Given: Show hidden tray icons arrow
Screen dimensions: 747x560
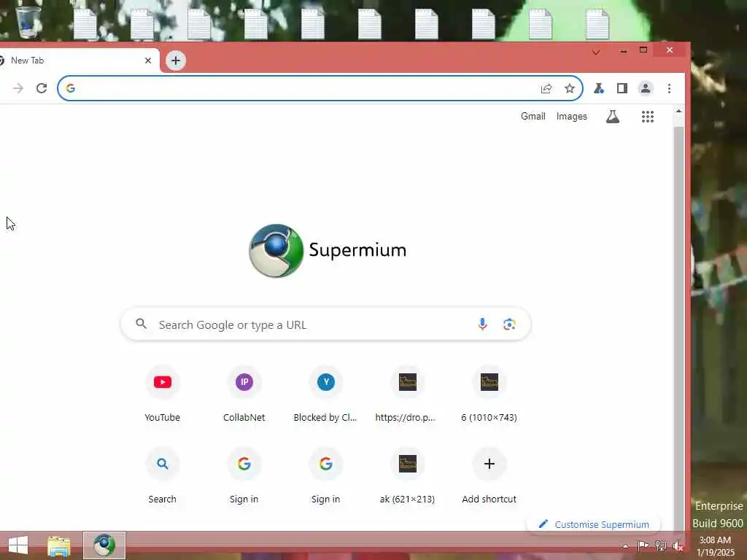Looking at the screenshot, I should (x=625, y=545).
